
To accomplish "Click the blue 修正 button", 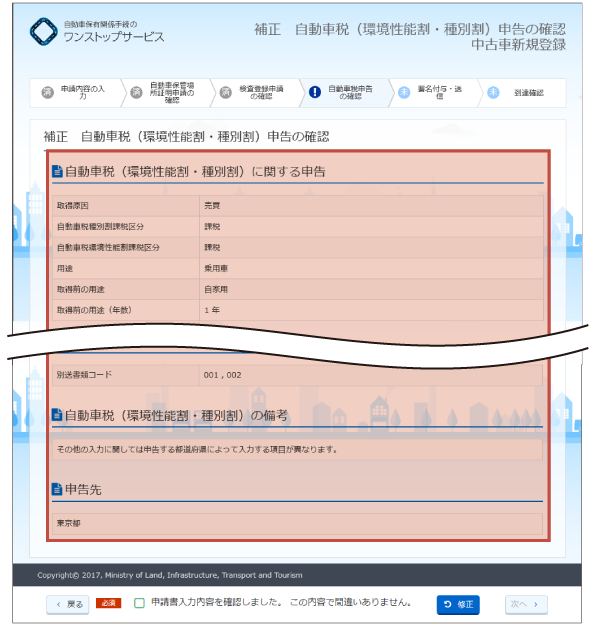I will click(x=458, y=605).
